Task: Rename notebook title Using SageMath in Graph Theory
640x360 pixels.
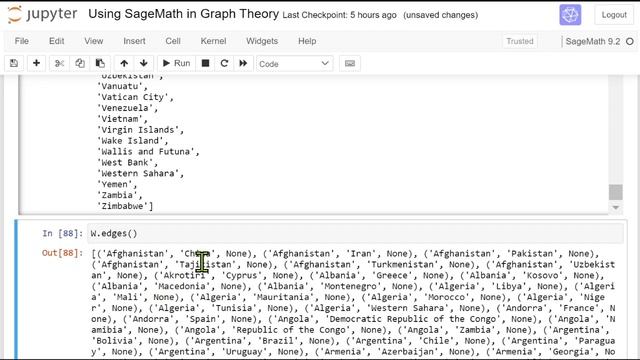Action: tap(183, 14)
